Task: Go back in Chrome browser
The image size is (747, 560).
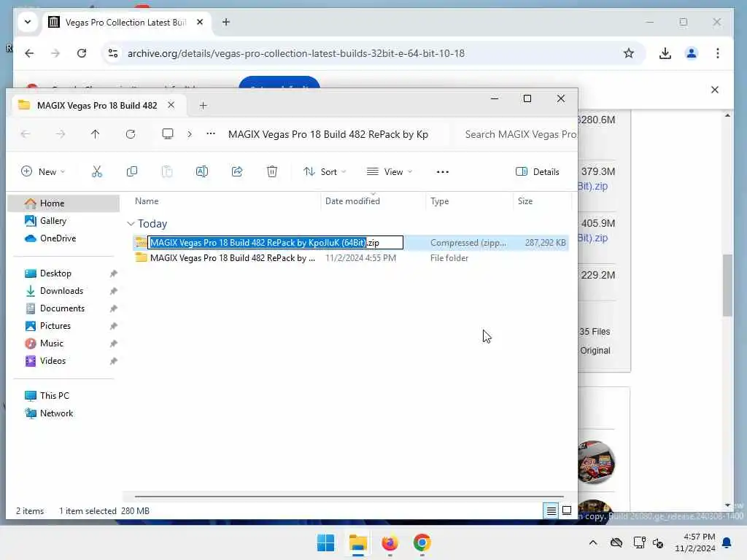Action: click(29, 53)
